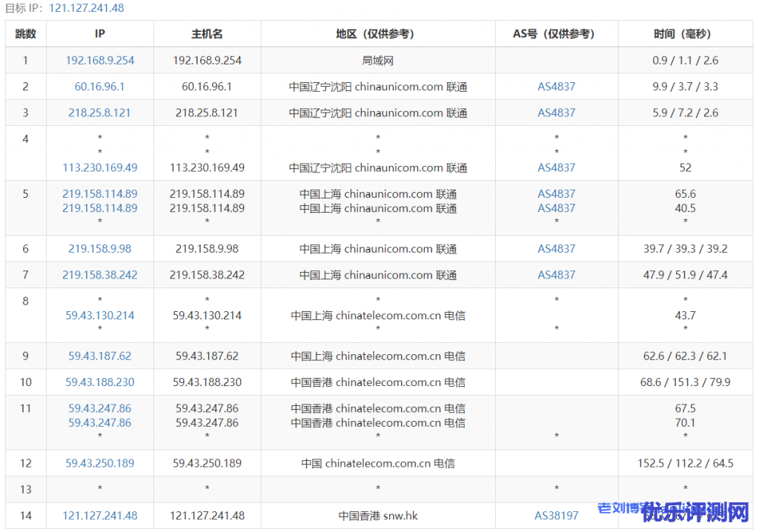Viewport: 759px width, 532px height.
Task: Open the 113.230.169.49 IP link in hop 4
Action: click(100, 167)
